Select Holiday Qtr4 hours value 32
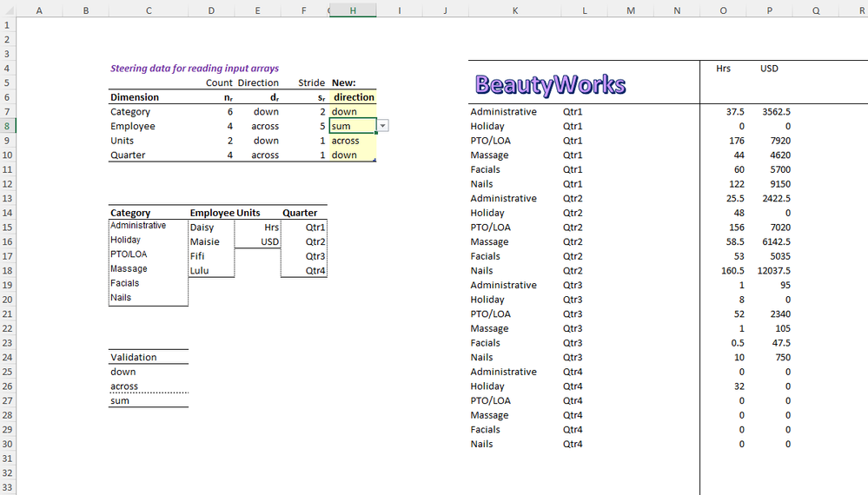 click(739, 386)
